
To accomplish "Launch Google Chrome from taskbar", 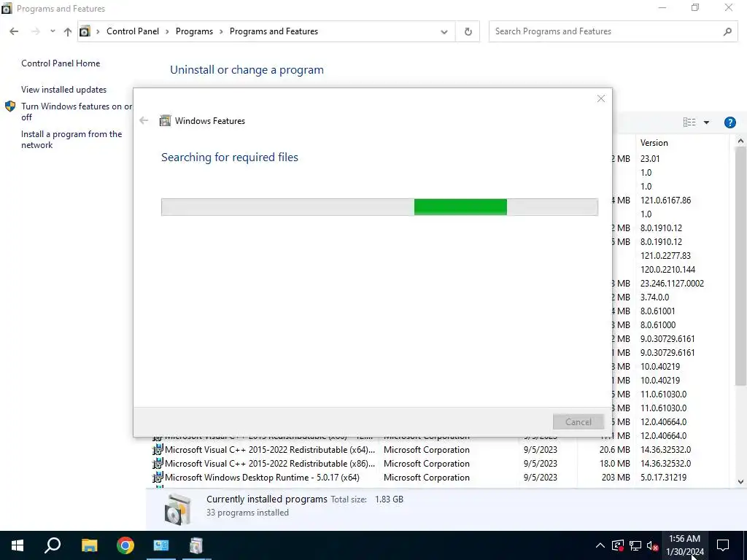I will click(125, 545).
